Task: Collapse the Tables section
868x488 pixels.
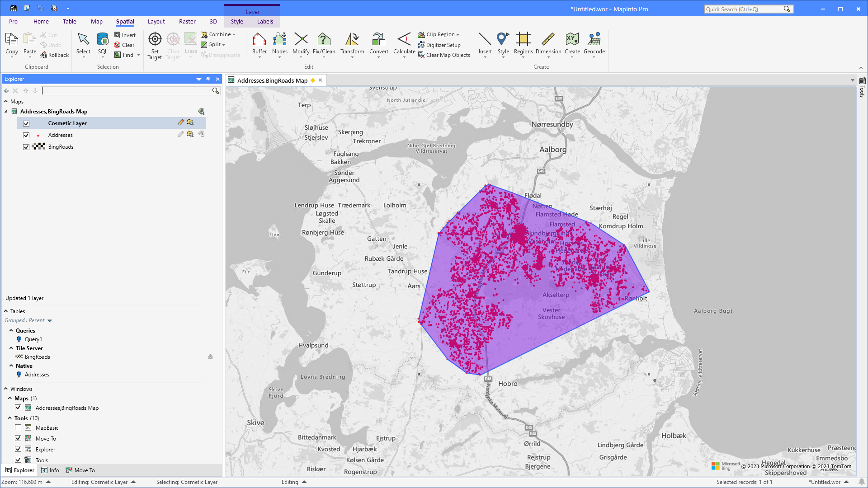Action: click(5, 311)
